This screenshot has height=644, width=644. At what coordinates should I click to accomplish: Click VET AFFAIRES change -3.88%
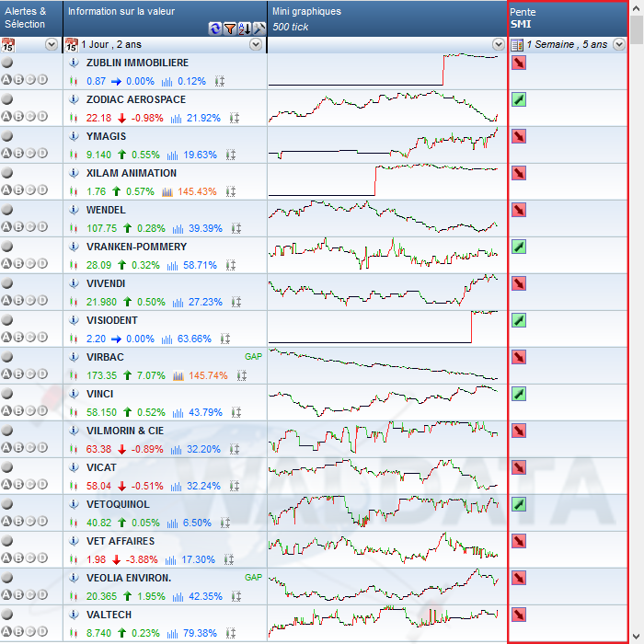(x=142, y=559)
